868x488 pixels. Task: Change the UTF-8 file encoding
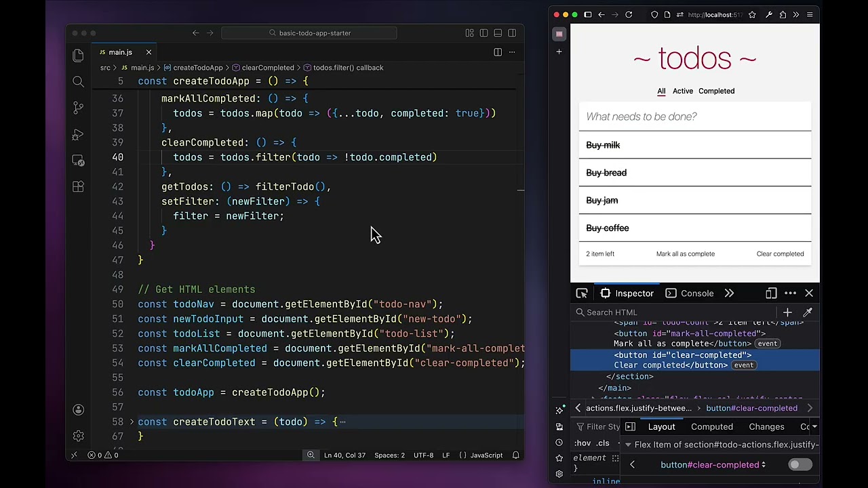(x=423, y=455)
